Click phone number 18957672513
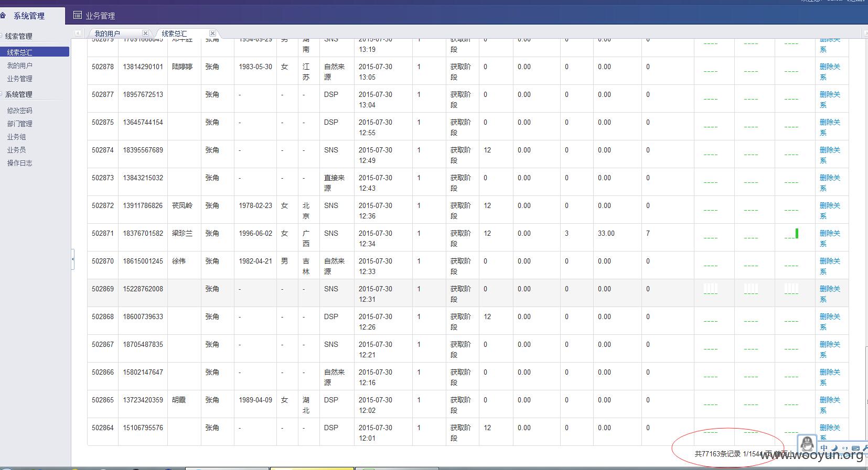868x470 pixels. [x=143, y=94]
